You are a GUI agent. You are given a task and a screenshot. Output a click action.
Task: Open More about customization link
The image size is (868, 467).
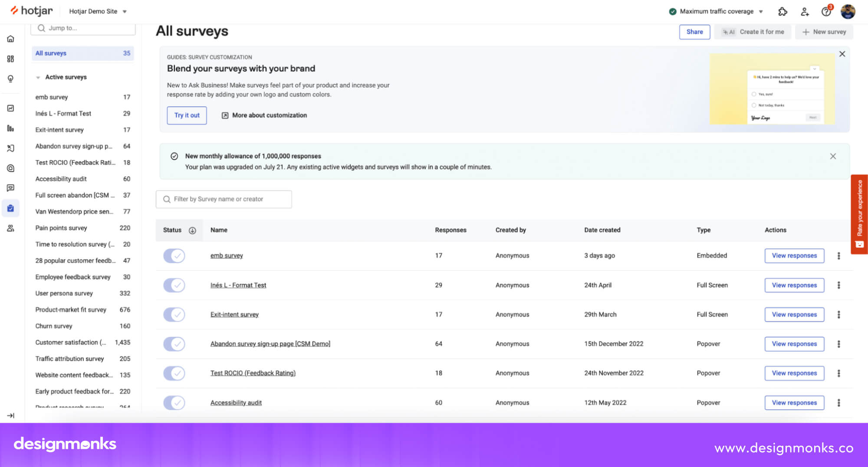tap(264, 115)
